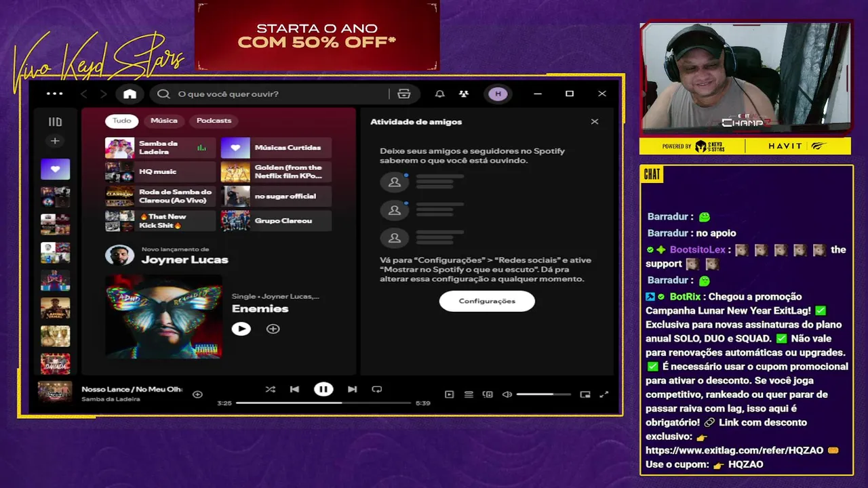Select the Podcasts filter chip
The height and width of the screenshot is (488, 868).
pyautogui.click(x=214, y=121)
